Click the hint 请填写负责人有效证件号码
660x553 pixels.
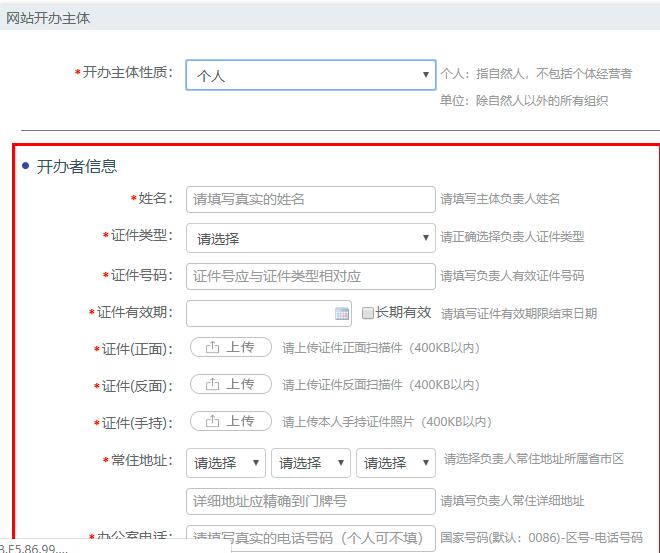(512, 276)
